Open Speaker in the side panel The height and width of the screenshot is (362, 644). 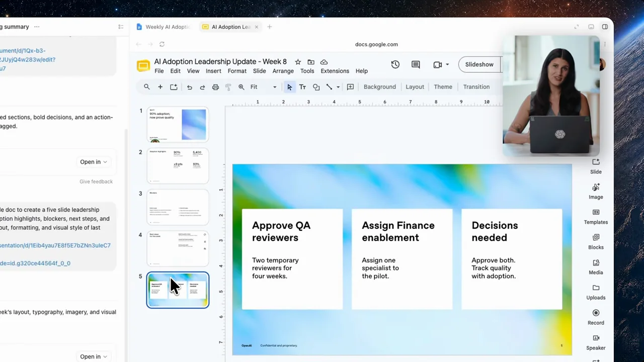596,342
